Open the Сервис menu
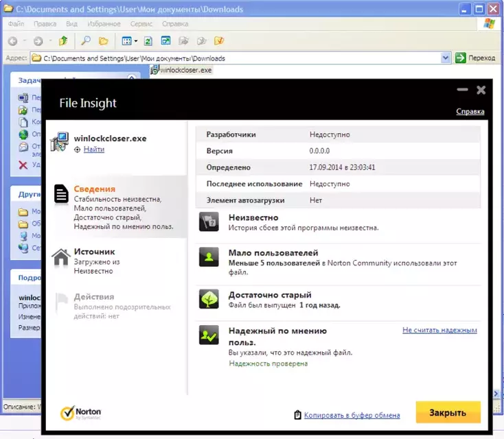 click(x=141, y=24)
